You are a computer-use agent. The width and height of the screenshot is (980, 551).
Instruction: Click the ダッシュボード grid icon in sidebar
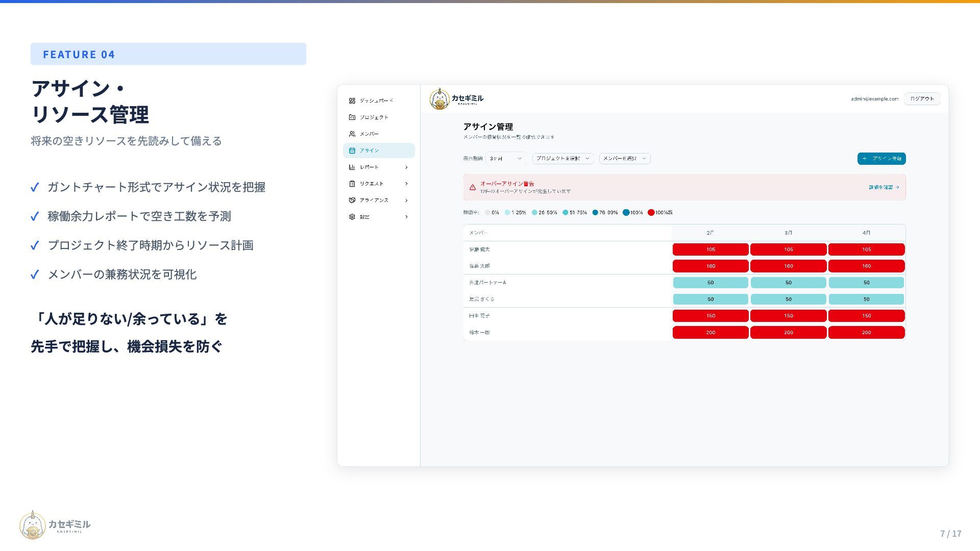(352, 101)
